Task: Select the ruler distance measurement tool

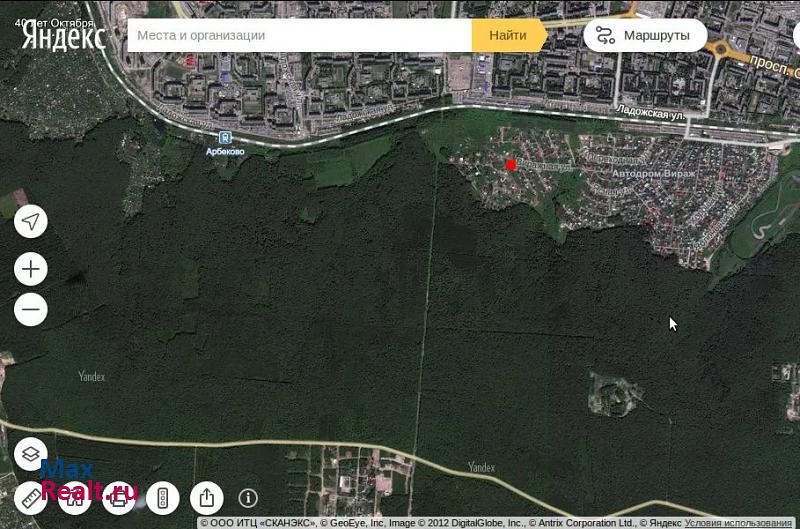Action: click(31, 497)
